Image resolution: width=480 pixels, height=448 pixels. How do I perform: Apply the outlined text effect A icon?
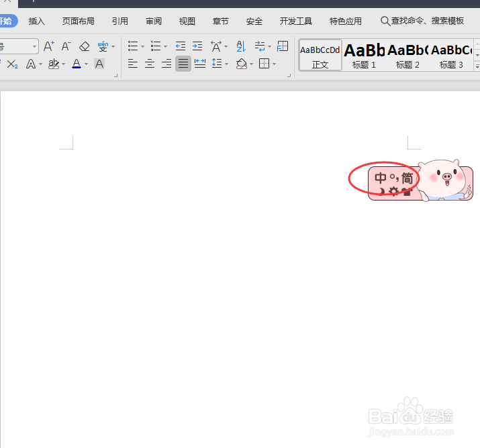tap(31, 64)
